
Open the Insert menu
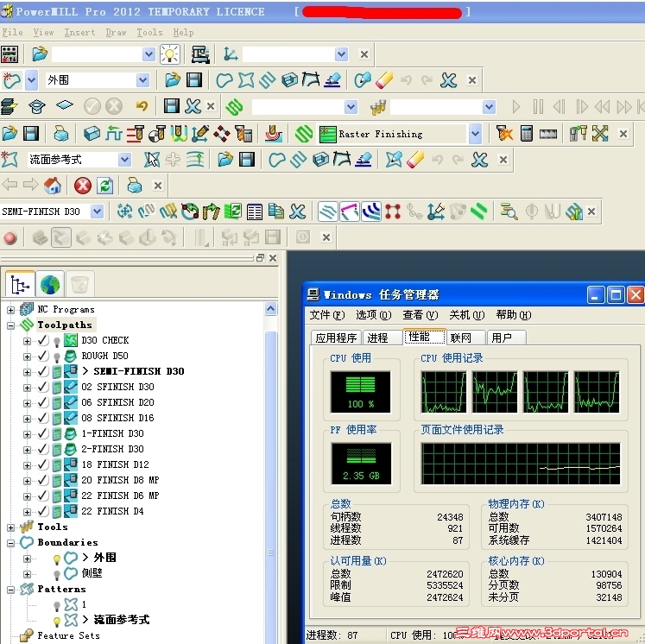(x=79, y=32)
